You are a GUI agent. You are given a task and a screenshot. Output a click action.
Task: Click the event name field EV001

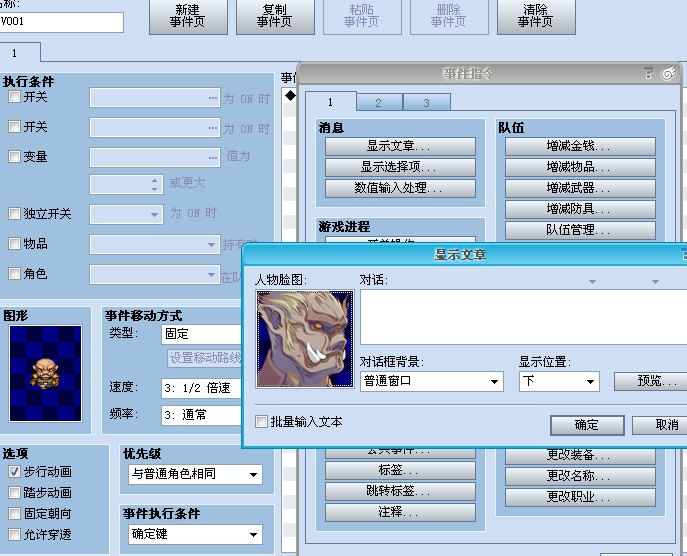tap(61, 22)
